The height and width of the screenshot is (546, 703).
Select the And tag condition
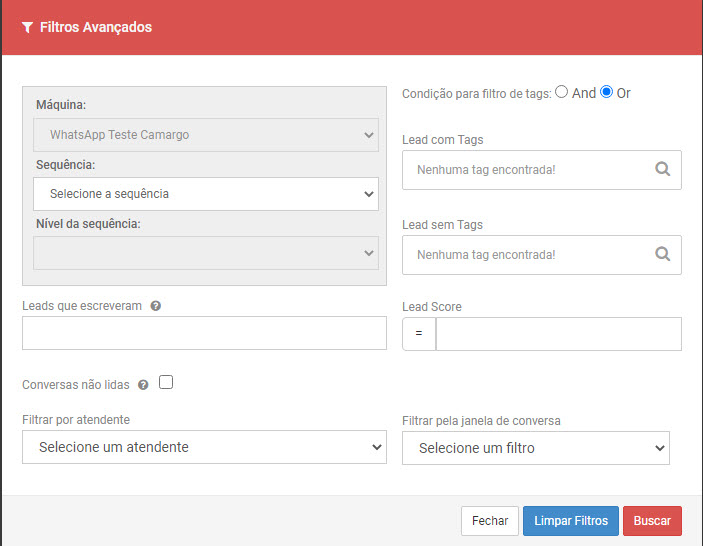click(x=562, y=92)
